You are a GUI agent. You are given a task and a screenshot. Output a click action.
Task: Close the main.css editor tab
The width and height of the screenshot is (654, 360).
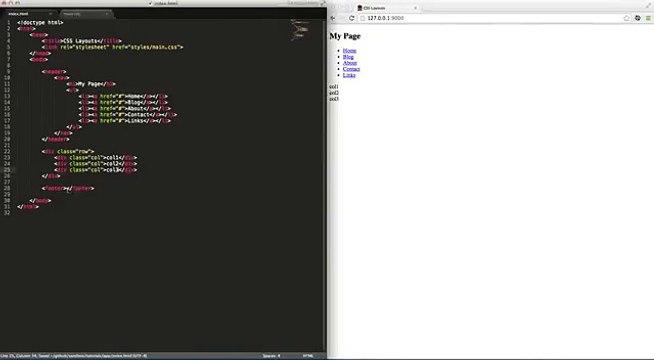(107, 14)
